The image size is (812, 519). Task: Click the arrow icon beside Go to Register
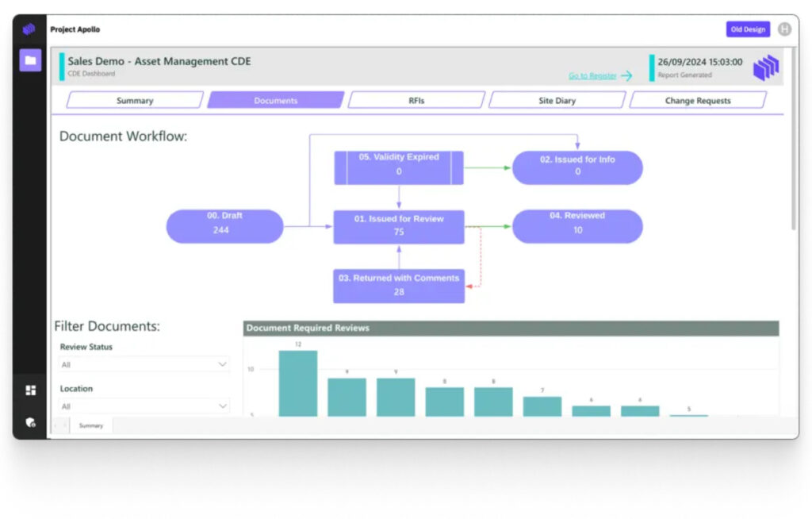(x=626, y=76)
